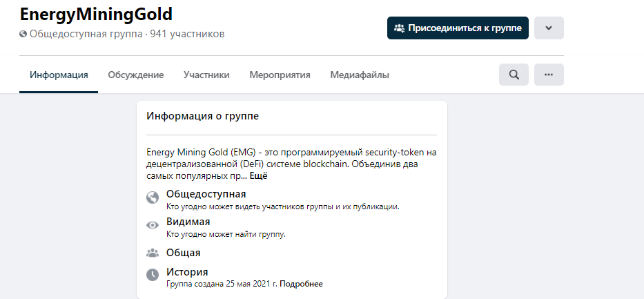Expand description with Ещё link
This screenshot has height=299, width=644.
[x=258, y=176]
